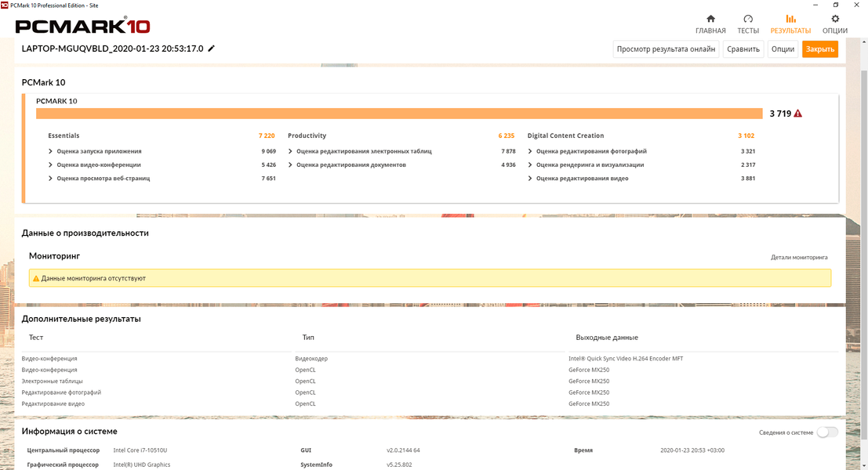Switch to the ТЕСТЫ tab
The height and width of the screenshot is (470, 868).
pos(748,25)
